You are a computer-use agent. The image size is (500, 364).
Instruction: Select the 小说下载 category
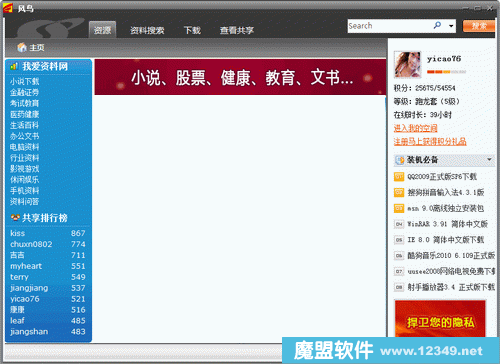[24, 81]
